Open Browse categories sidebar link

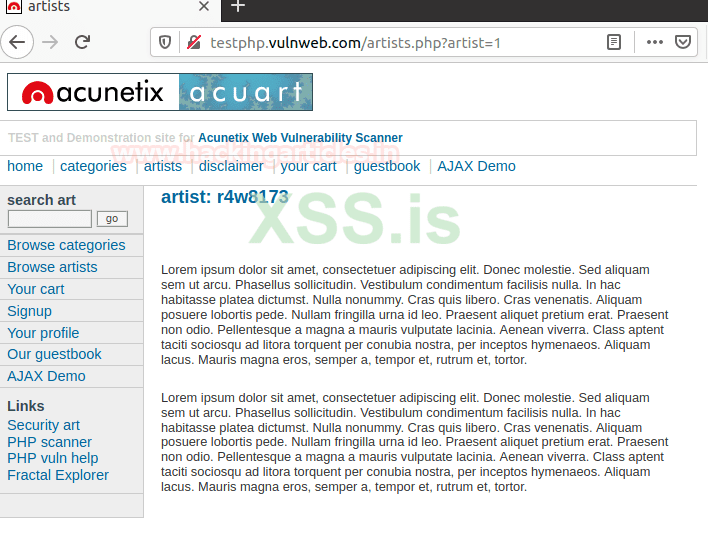tap(66, 245)
